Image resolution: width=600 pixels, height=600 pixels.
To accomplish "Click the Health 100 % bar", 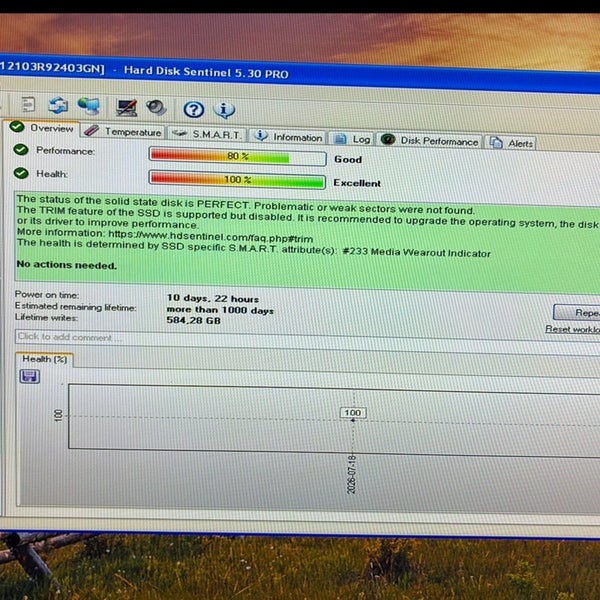I will click(237, 180).
